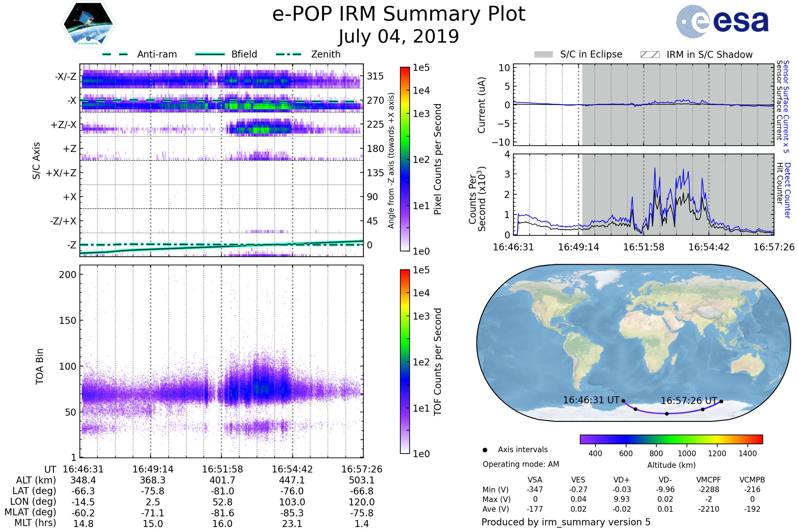Click the IRM in S/C Shadow hatched patch
The width and height of the screenshot is (798, 532).
[650, 55]
